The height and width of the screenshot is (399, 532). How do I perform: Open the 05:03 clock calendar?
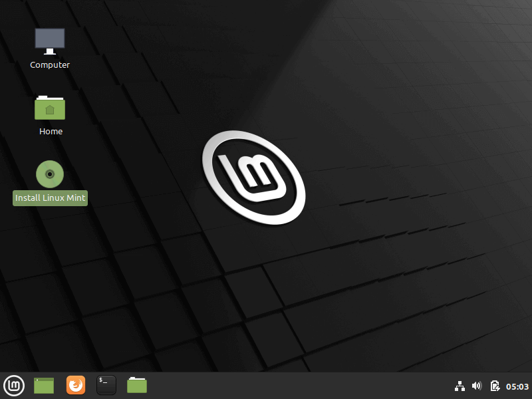coord(517,386)
